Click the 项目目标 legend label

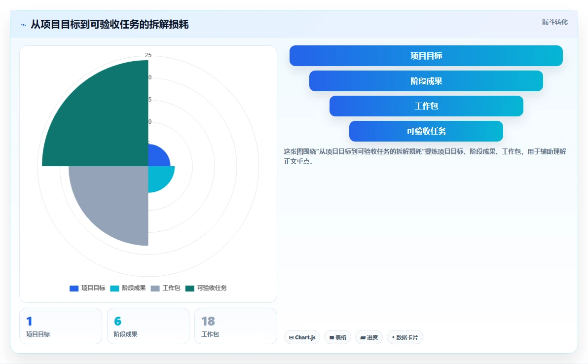(x=93, y=288)
